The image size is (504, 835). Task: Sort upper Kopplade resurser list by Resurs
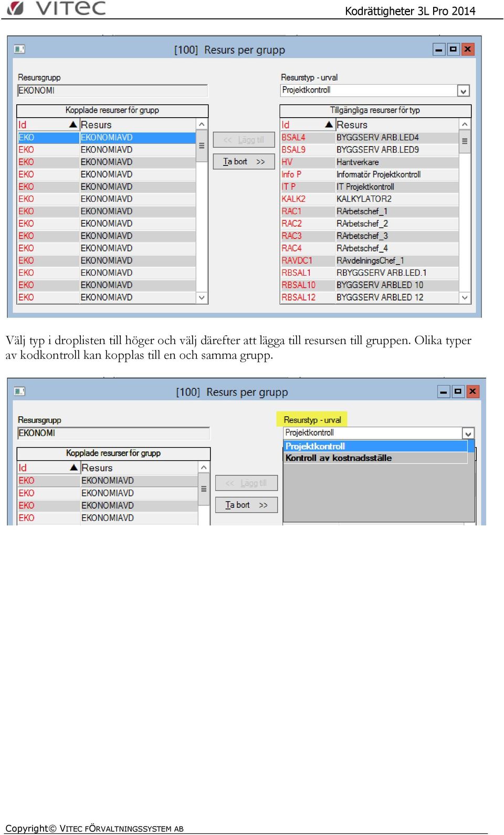pyautogui.click(x=138, y=125)
